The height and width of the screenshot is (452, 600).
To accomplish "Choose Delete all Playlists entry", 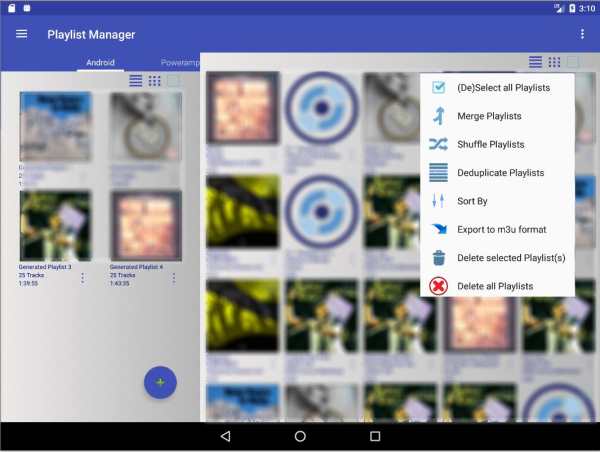I will tap(497, 286).
